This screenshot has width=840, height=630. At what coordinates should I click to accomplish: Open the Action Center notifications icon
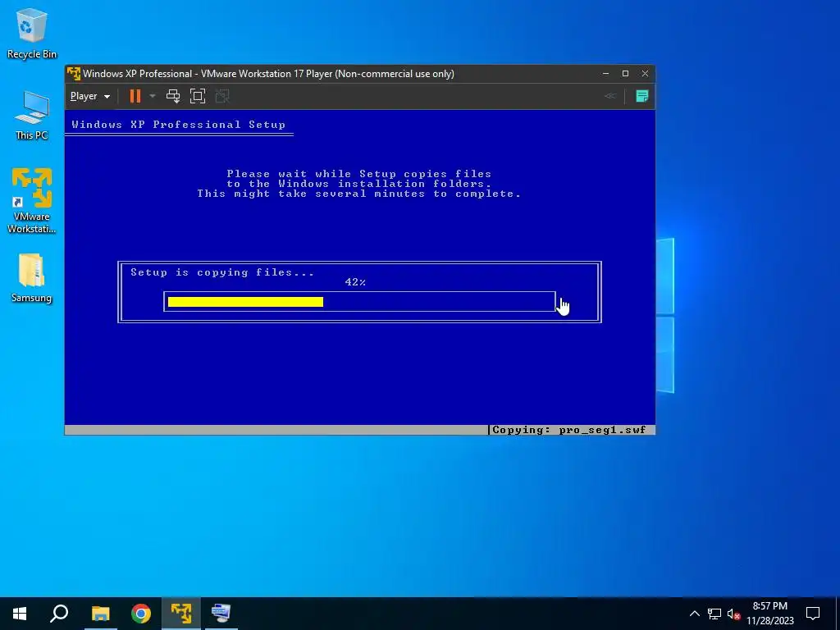(813, 614)
